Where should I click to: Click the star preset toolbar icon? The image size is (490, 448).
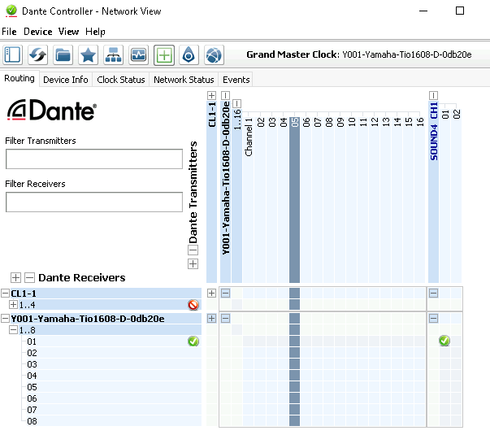(x=88, y=55)
